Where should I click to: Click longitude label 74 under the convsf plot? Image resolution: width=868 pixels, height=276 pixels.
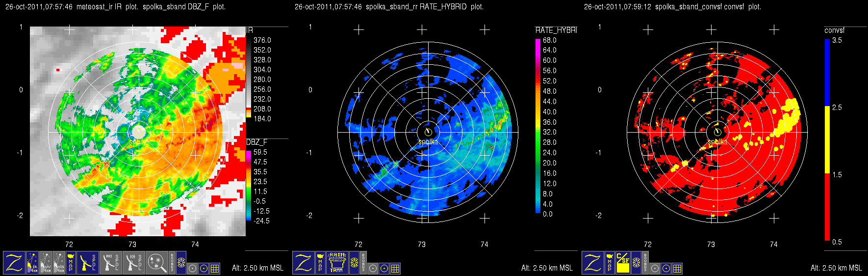point(774,244)
